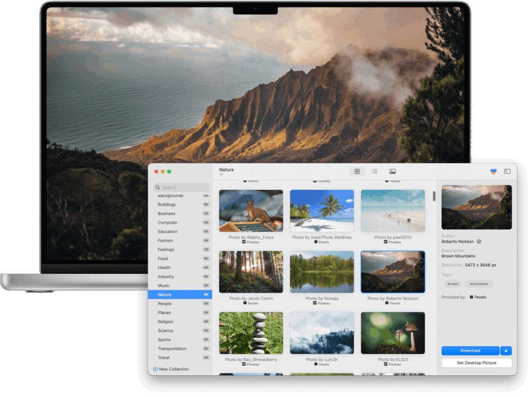Click the plus icon for New Collection
This screenshot has width=532, height=397.
pyautogui.click(x=155, y=369)
